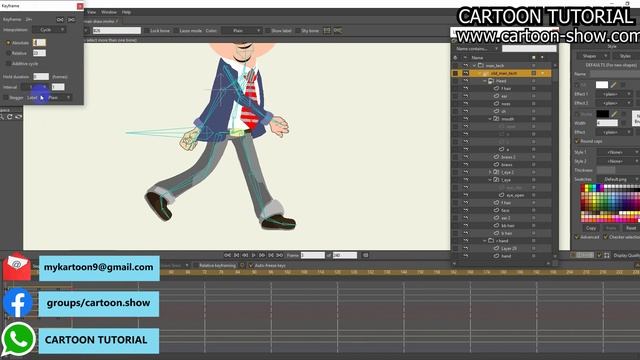This screenshot has width=640, height=360.
Task: Toggle the Round caps checkbox
Action: click(x=577, y=141)
